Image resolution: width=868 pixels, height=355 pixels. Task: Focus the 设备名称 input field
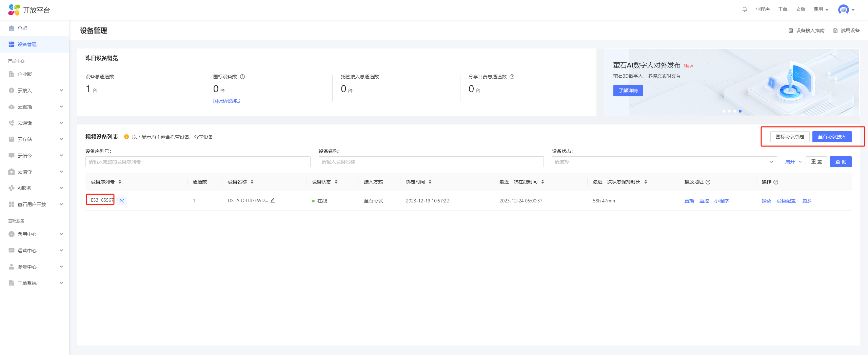coord(431,162)
